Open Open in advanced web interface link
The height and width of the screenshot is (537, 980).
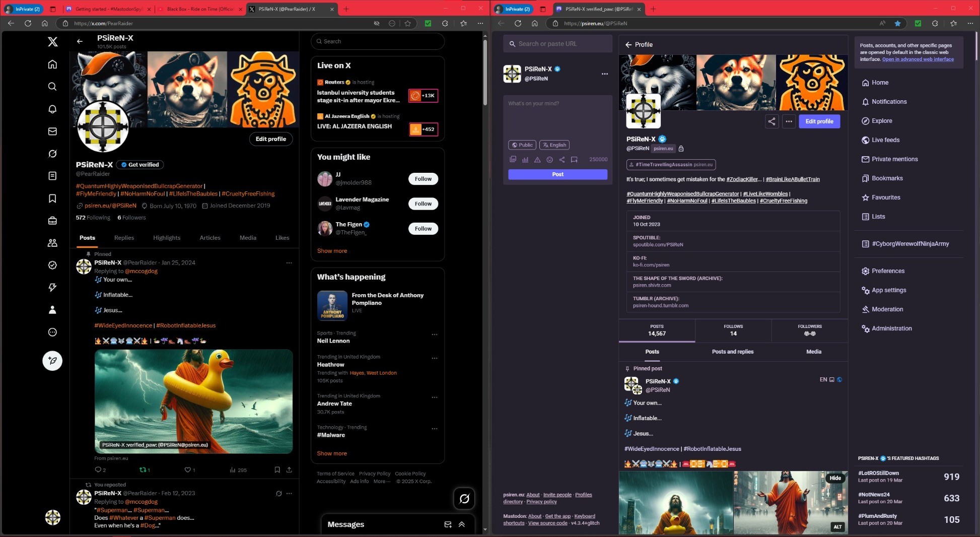[918, 59]
